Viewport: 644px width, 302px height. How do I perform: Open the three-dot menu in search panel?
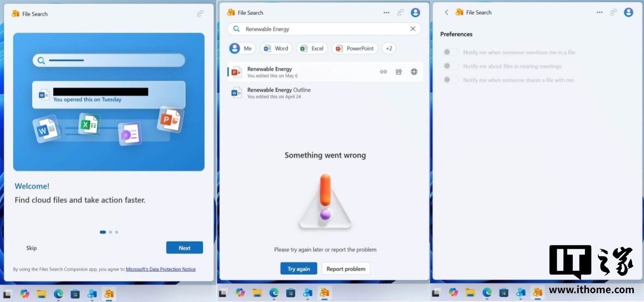pyautogui.click(x=387, y=13)
